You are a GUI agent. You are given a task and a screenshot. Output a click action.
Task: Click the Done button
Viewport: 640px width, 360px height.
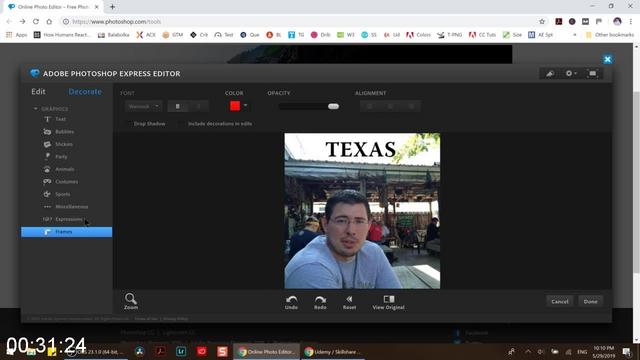pos(590,302)
